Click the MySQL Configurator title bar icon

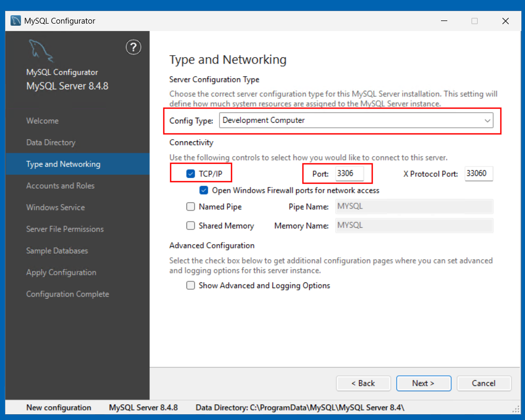16,21
